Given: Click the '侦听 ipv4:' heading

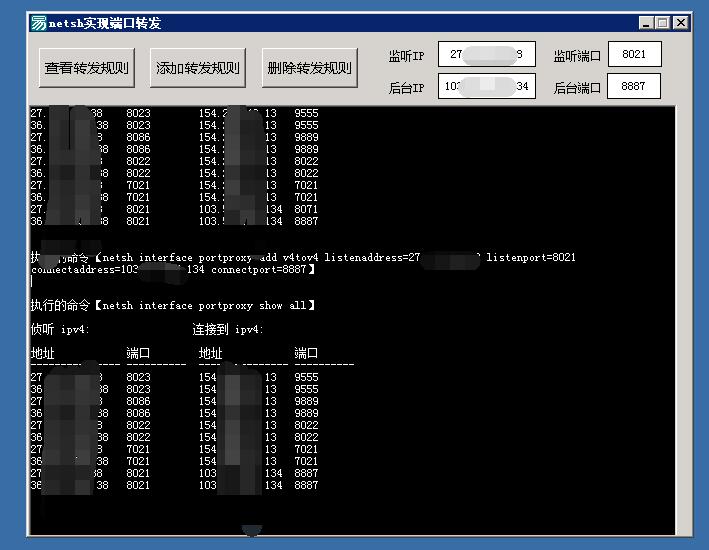Looking at the screenshot, I should (x=60, y=329).
